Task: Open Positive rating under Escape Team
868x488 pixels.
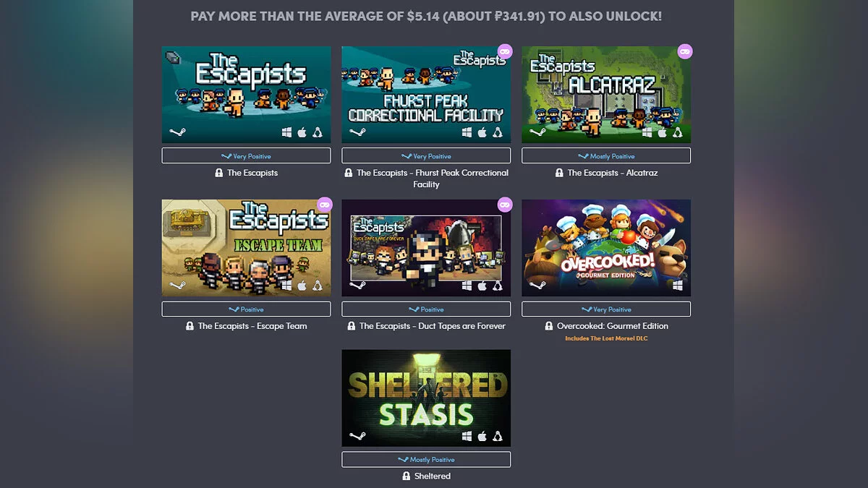Action: coord(246,309)
